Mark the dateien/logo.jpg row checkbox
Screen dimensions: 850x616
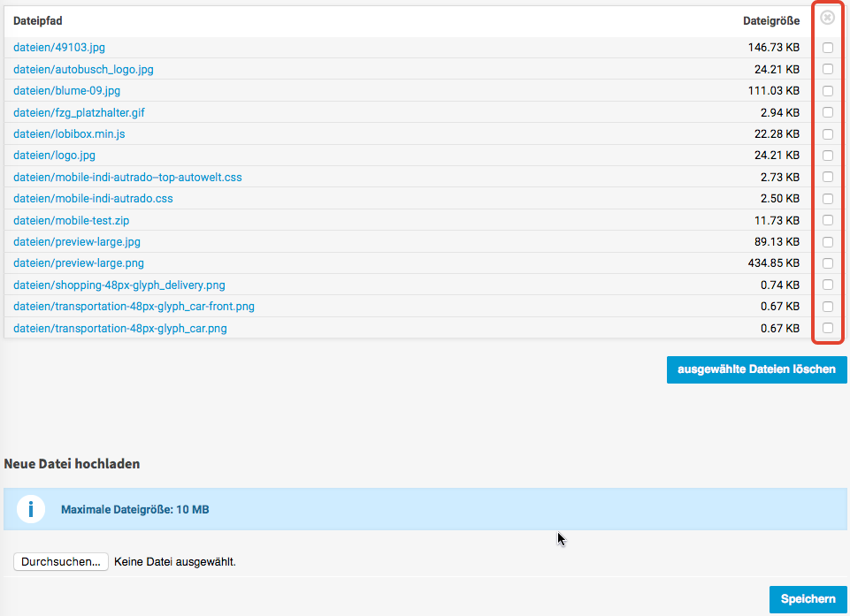pos(828,156)
